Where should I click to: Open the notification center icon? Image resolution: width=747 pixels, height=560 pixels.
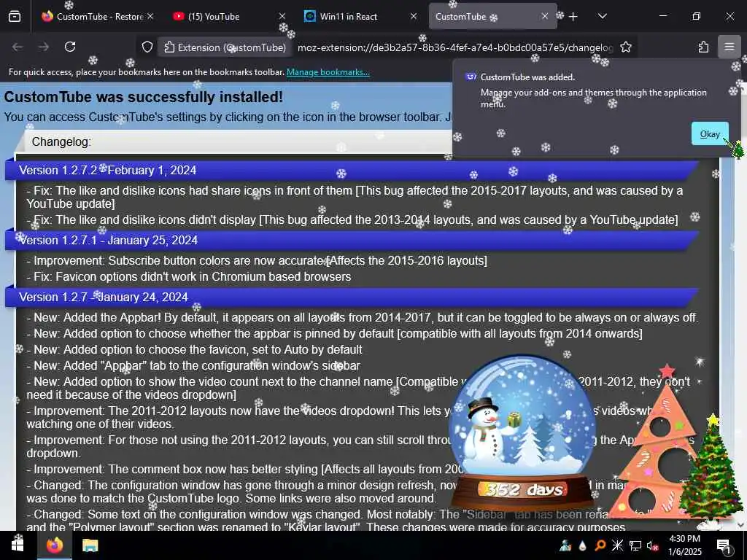[x=724, y=545]
